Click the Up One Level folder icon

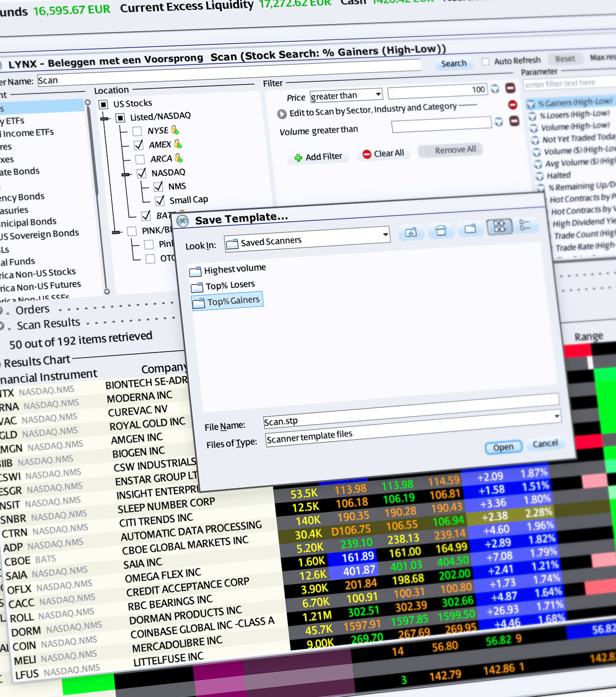point(411,232)
